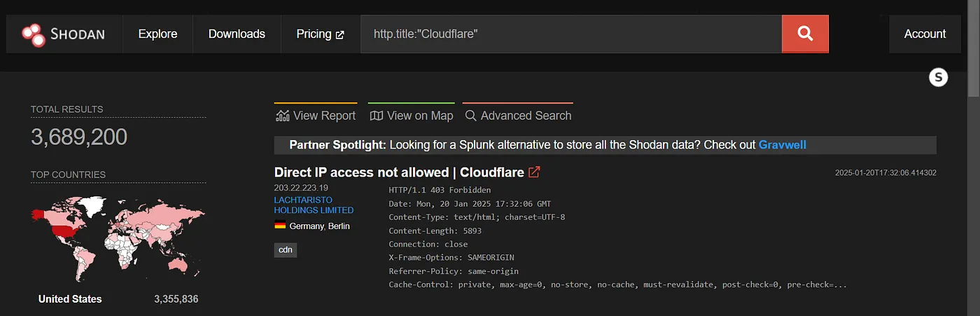Click the search query input field
980x316 pixels.
(x=571, y=34)
